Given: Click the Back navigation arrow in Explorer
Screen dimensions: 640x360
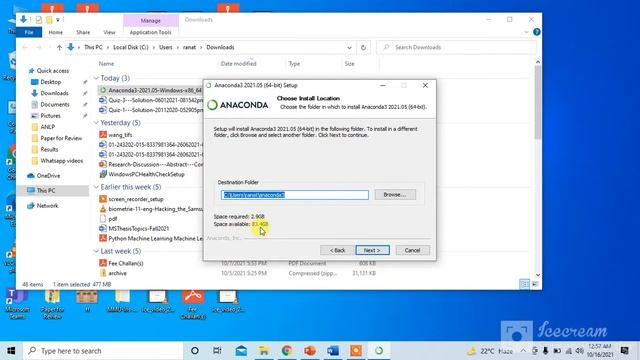Looking at the screenshot, I should point(25,48).
